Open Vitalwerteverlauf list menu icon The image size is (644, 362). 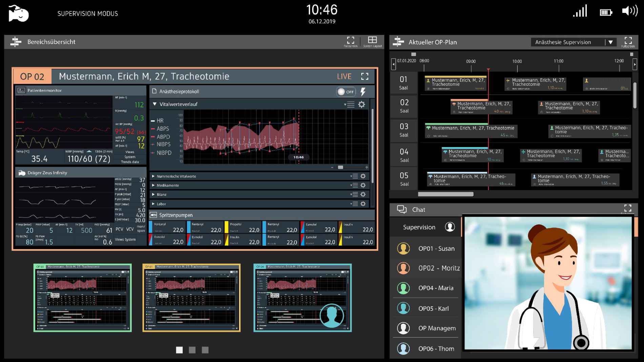pyautogui.click(x=349, y=104)
